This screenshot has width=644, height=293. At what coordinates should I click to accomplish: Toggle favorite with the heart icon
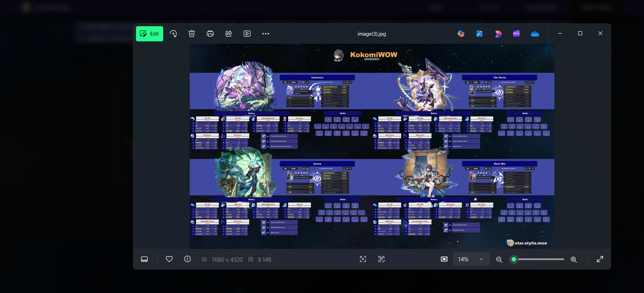point(169,259)
